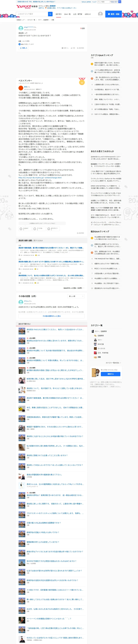Click the クリスマス category icon
This screenshot has width=138, height=644.
pyautogui.click(x=95, y=349)
